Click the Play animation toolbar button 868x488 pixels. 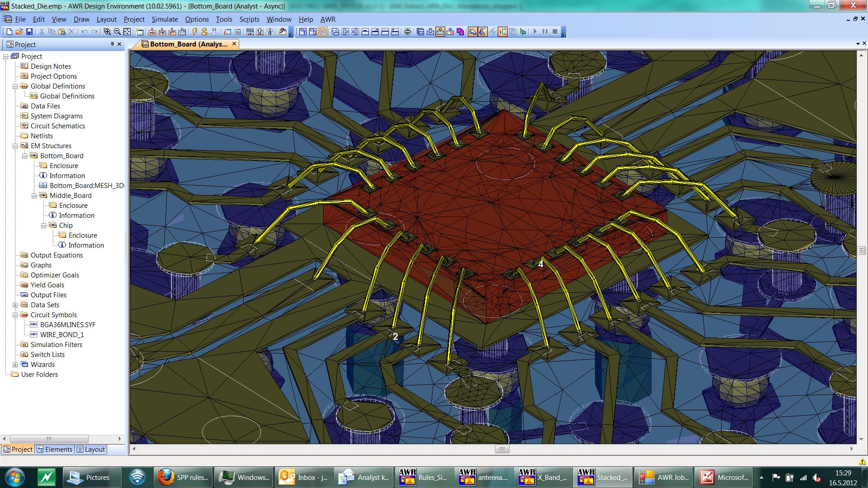click(x=535, y=32)
